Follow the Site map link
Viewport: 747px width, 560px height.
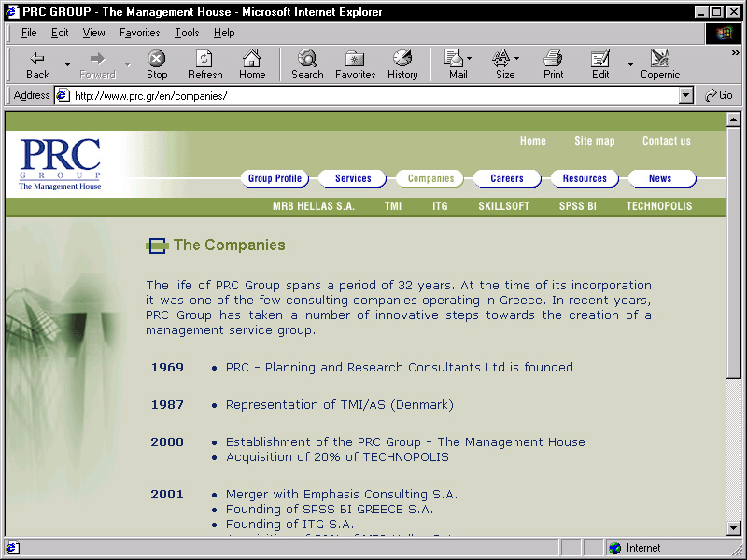coord(594,141)
